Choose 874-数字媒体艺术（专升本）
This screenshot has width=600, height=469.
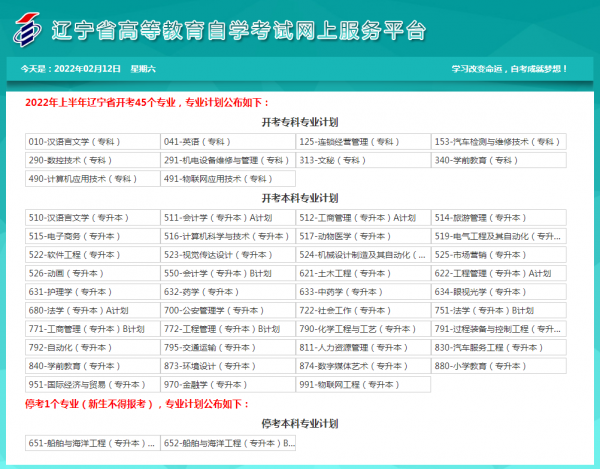tap(363, 366)
